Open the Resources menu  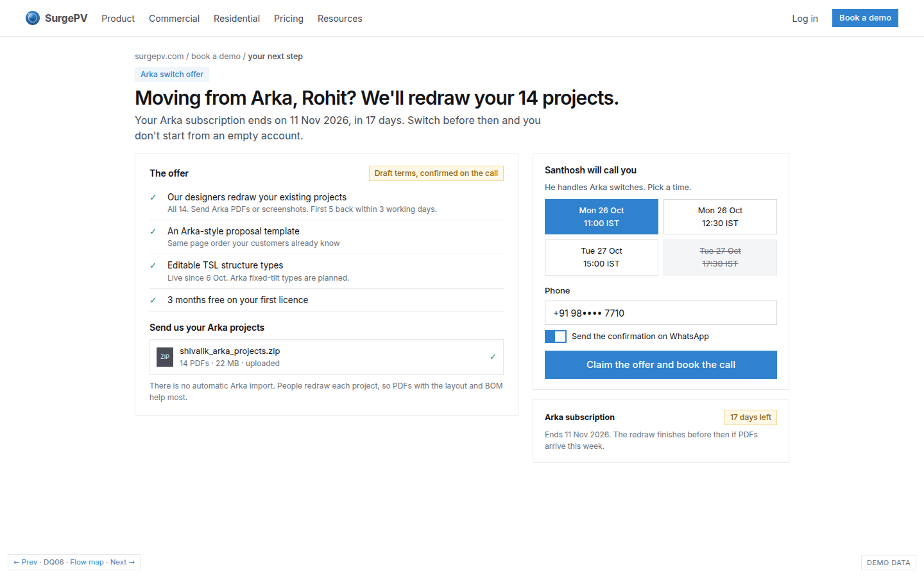(340, 19)
